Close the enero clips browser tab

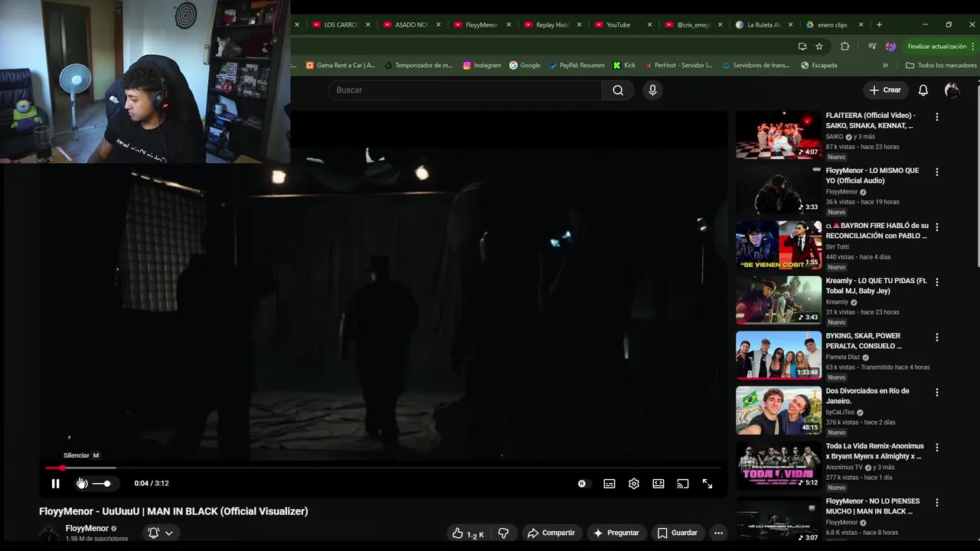pos(861,24)
